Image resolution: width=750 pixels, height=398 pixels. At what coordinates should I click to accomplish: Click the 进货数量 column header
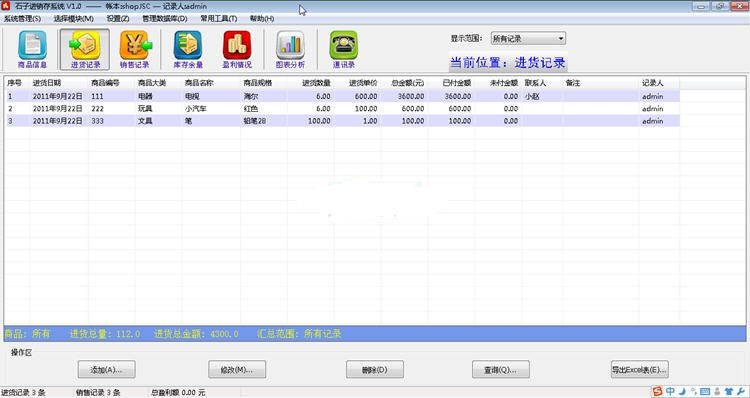coord(310,83)
